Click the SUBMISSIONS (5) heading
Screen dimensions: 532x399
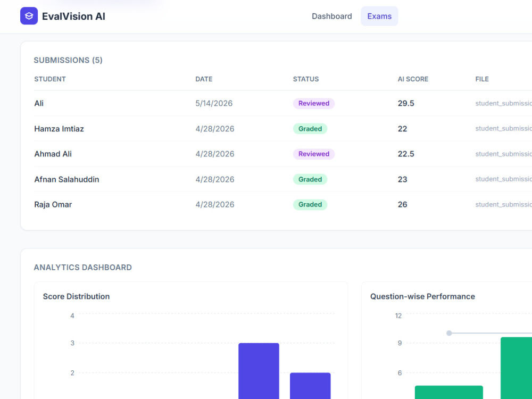68,60
